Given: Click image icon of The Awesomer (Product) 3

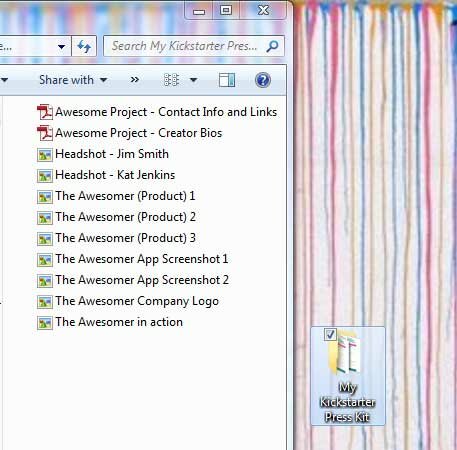Looking at the screenshot, I should tap(45, 239).
